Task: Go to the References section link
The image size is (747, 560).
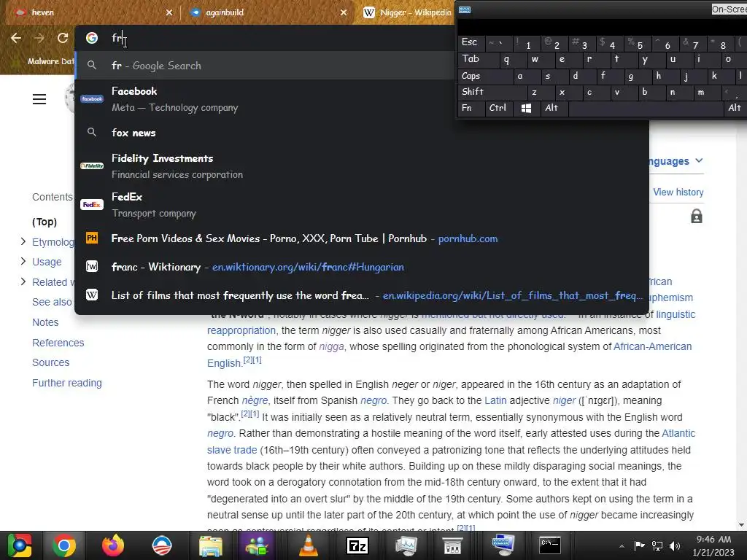Action: tap(58, 343)
